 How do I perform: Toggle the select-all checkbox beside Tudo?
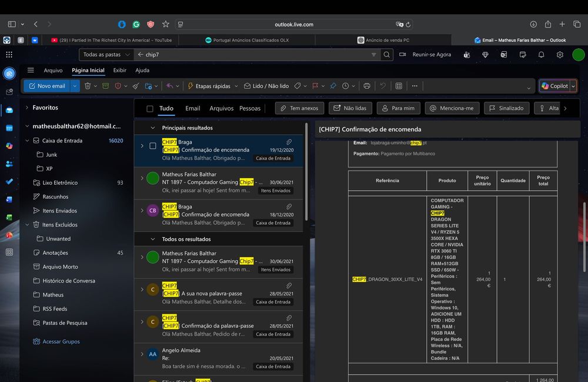click(150, 109)
